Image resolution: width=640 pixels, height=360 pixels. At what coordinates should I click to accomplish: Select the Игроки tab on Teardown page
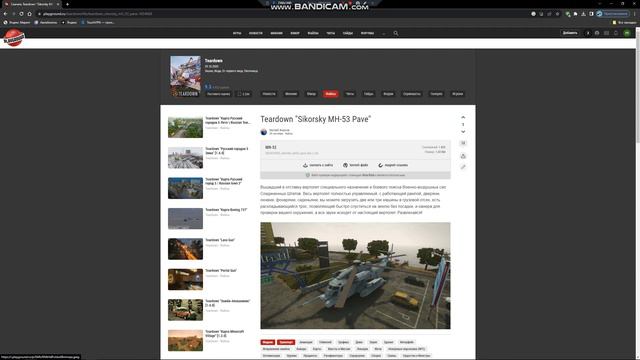(x=457, y=94)
